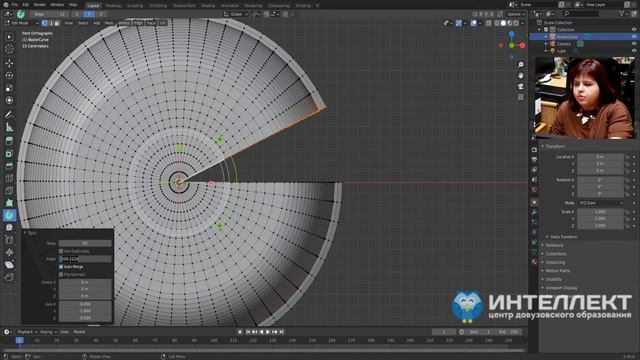Switch perspective/orthographic grid icon
Viewport: 640px width, 360px height.
coord(521,97)
